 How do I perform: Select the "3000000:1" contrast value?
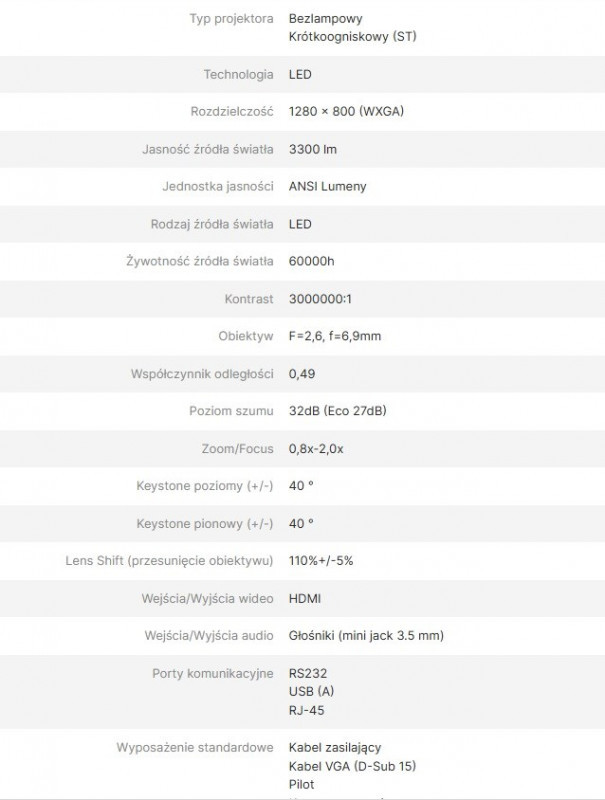320,299
